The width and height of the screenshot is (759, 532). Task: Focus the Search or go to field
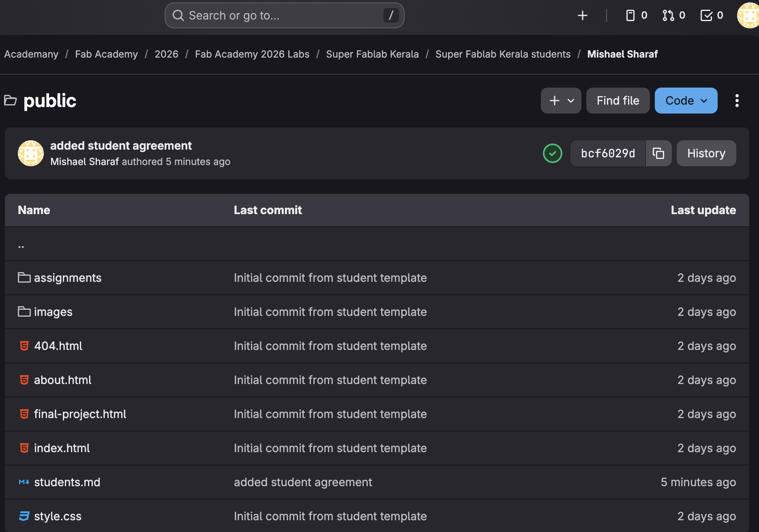pos(284,15)
